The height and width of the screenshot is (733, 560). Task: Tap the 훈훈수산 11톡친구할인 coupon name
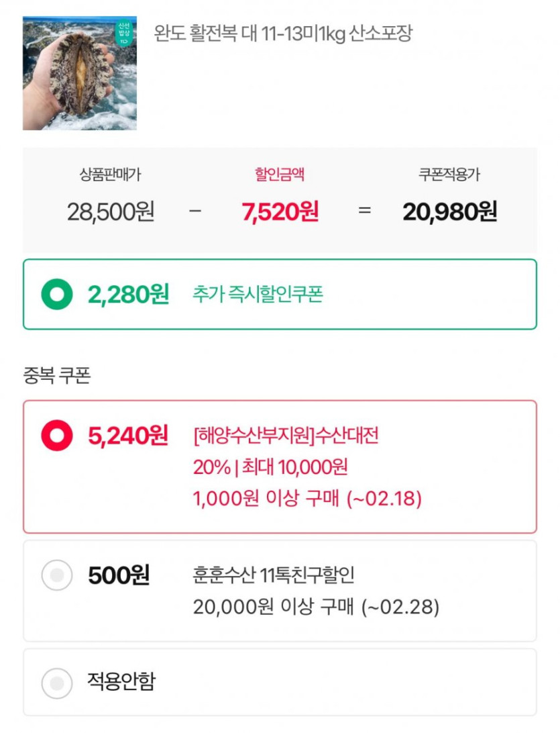(274, 575)
